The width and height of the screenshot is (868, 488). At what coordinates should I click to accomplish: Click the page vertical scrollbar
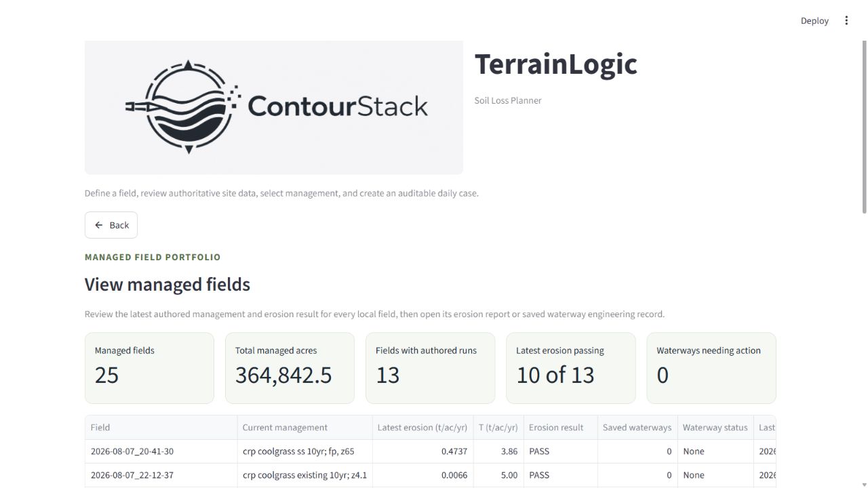[x=864, y=127]
